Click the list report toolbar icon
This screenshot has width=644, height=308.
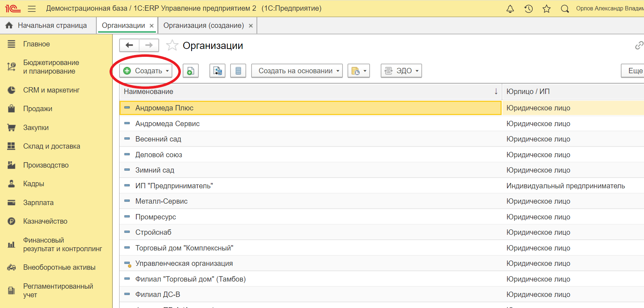(x=238, y=71)
